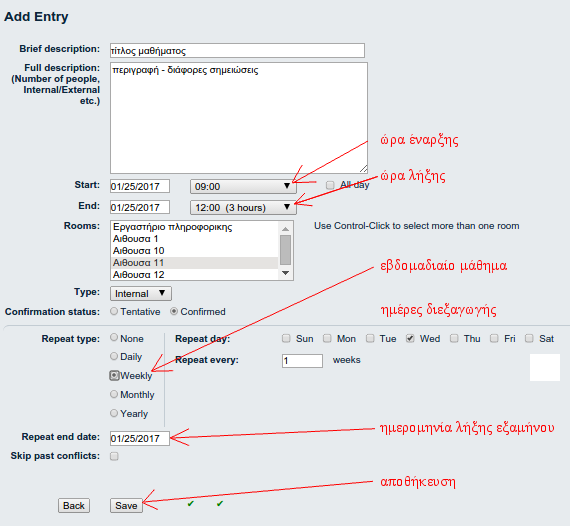Choose repeat type Daily
The image size is (570, 526).
(x=114, y=356)
